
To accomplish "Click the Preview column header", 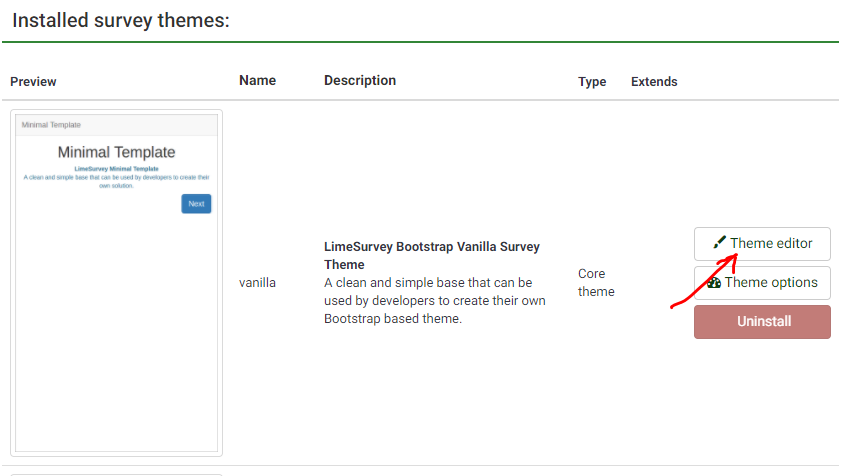I will tap(33, 81).
